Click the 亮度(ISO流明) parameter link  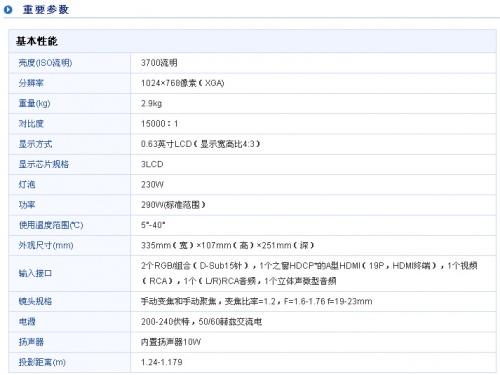[45, 63]
